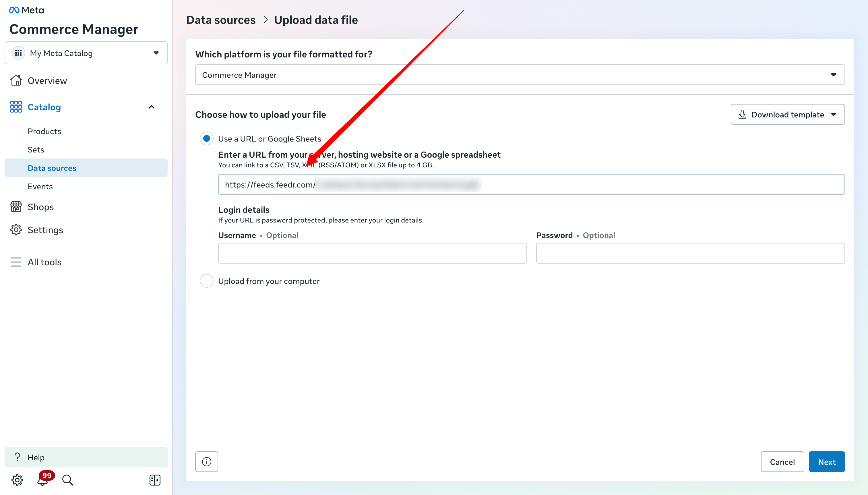Open the Download template dropdown
The width and height of the screenshot is (868, 495).
[787, 115]
